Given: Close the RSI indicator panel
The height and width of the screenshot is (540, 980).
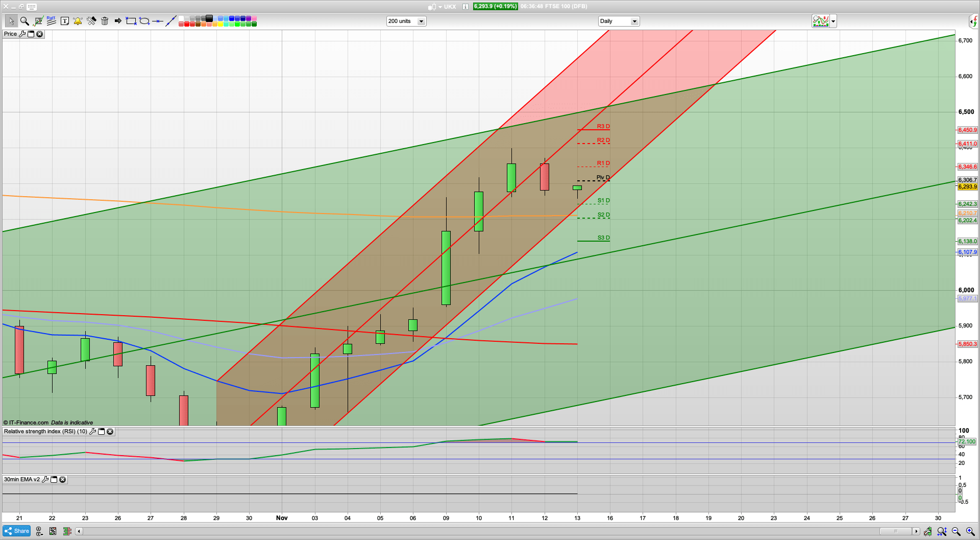Looking at the screenshot, I should 110,431.
